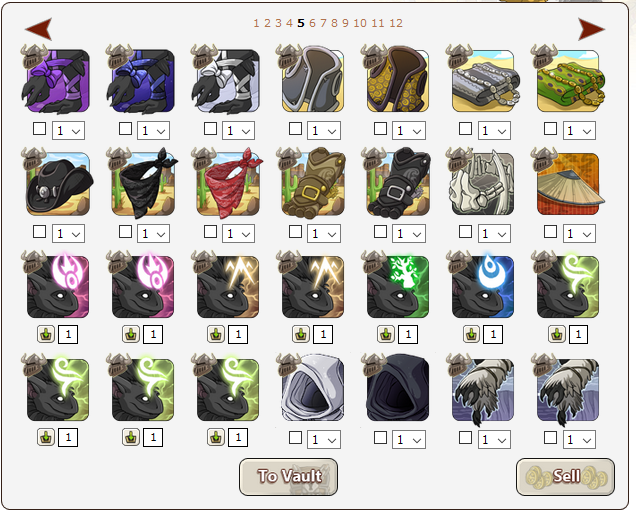The image size is (636, 512).
Task: Select the straw conical hat item
Action: click(x=567, y=184)
